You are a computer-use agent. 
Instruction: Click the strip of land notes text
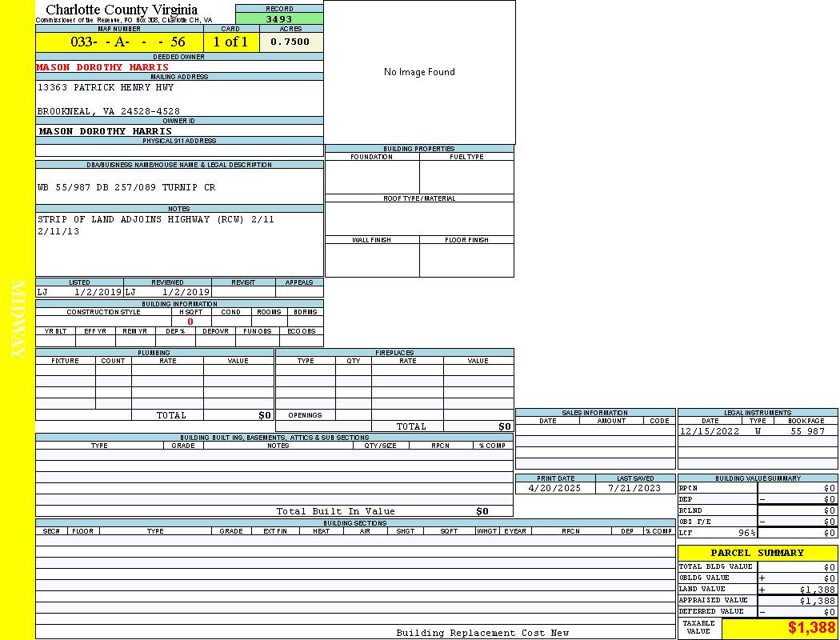point(155,219)
